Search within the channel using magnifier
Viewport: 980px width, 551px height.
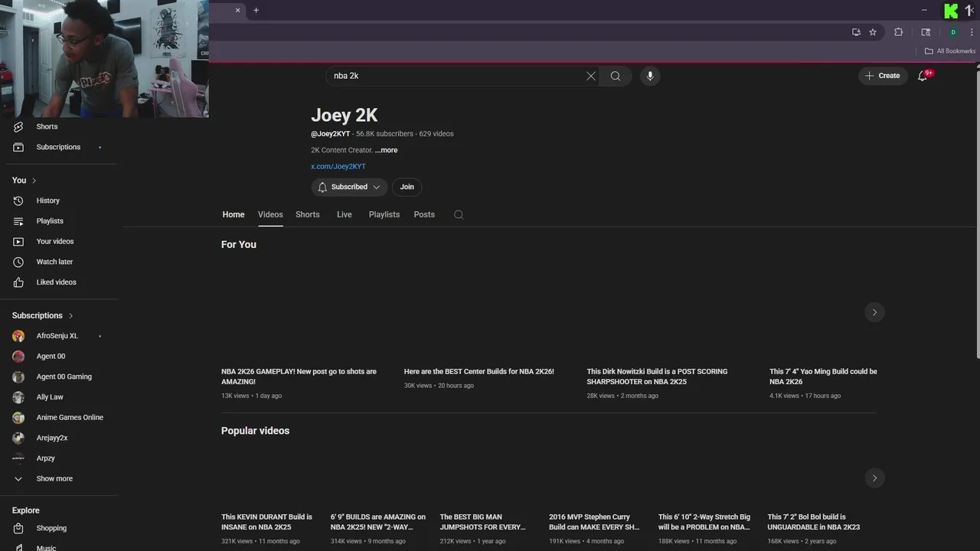pyautogui.click(x=459, y=214)
